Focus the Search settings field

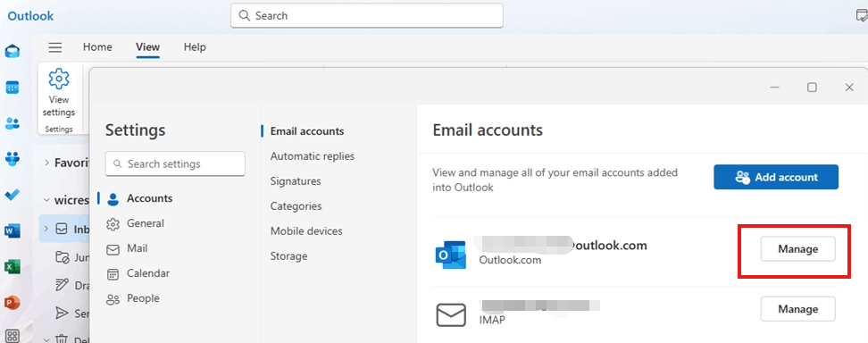[x=175, y=164]
